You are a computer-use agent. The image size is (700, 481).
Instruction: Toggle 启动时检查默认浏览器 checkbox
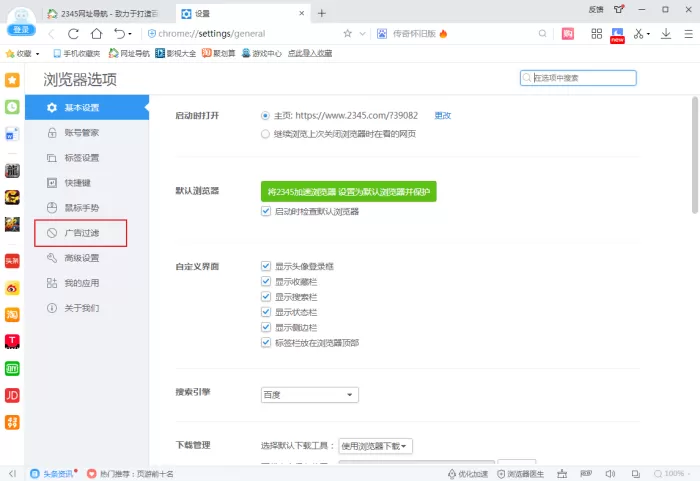pyautogui.click(x=266, y=211)
